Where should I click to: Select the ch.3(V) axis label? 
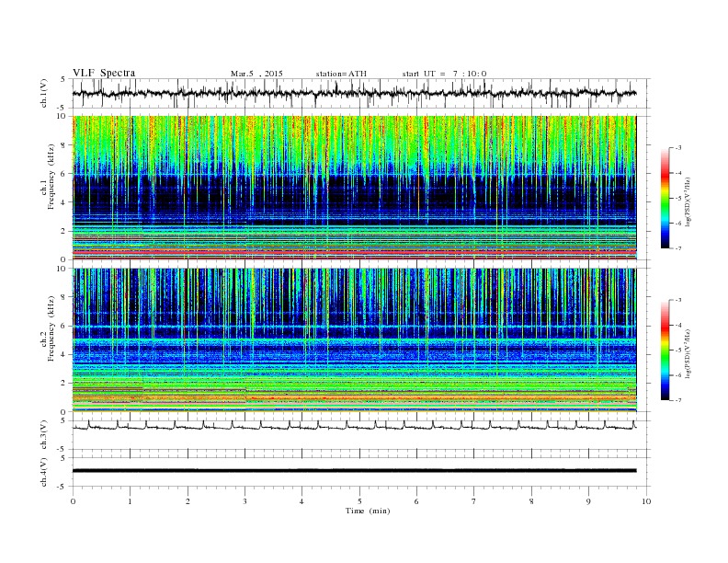click(44, 435)
